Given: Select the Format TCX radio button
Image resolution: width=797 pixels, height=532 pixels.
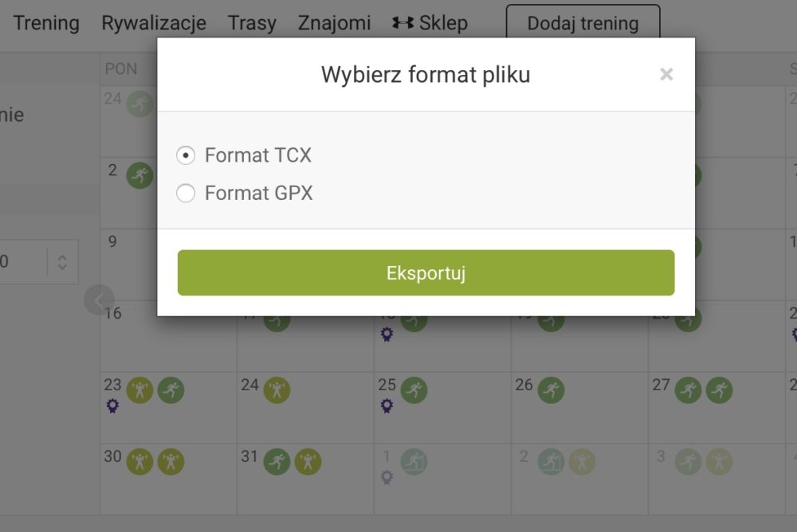Looking at the screenshot, I should [x=186, y=155].
